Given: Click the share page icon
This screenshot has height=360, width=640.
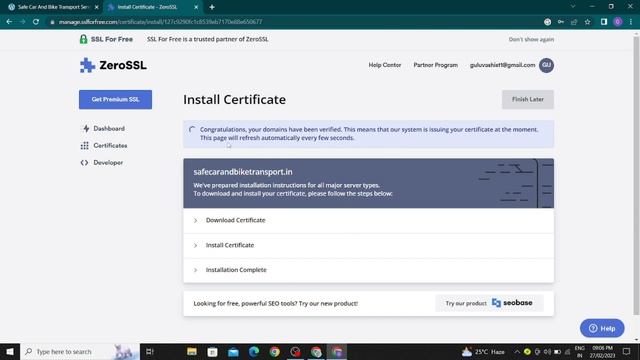Looking at the screenshot, I should tap(574, 22).
